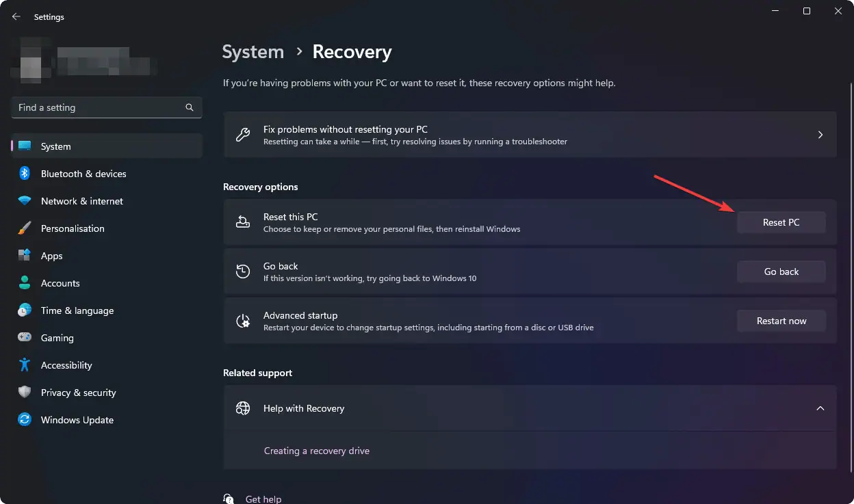The height and width of the screenshot is (504, 854).
Task: Click the search magnifier icon
Action: (x=190, y=107)
